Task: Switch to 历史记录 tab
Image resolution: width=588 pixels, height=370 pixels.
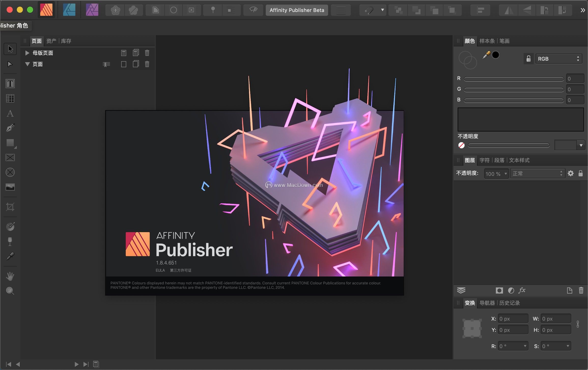Action: coord(510,303)
